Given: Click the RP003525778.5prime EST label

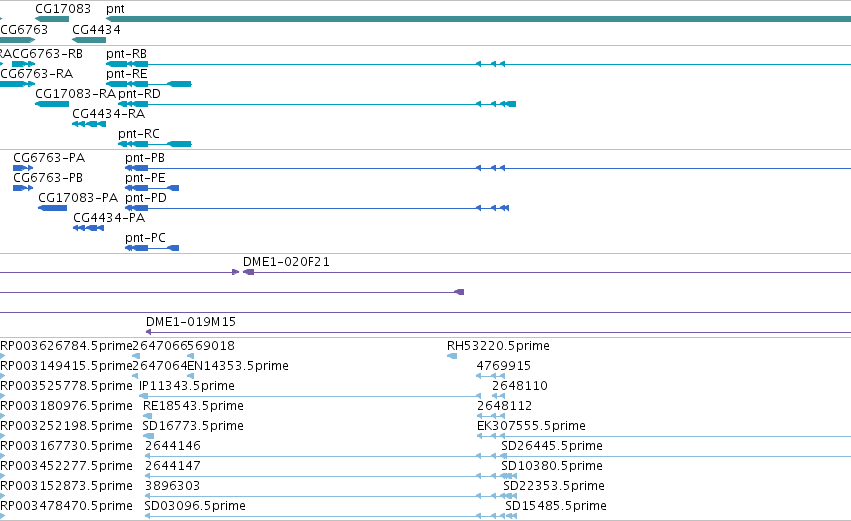Looking at the screenshot, I should coord(66,386).
